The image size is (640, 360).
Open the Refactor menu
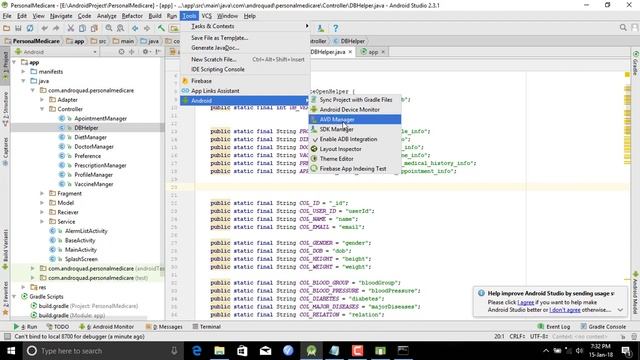coord(132,16)
